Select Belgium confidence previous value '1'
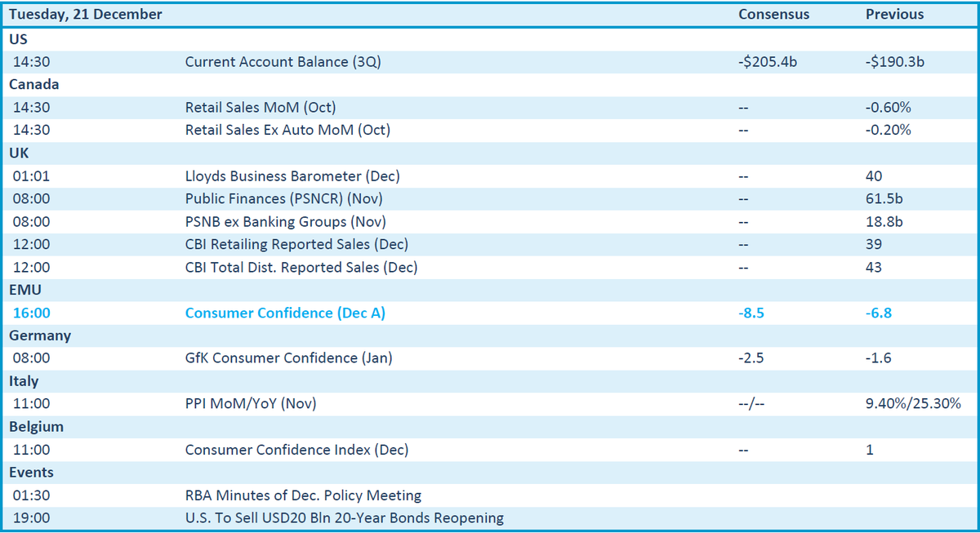This screenshot has width=980, height=533. coord(870,450)
